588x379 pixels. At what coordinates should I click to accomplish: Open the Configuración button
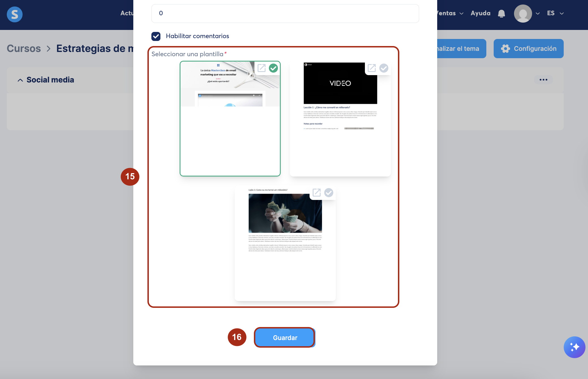pos(528,49)
